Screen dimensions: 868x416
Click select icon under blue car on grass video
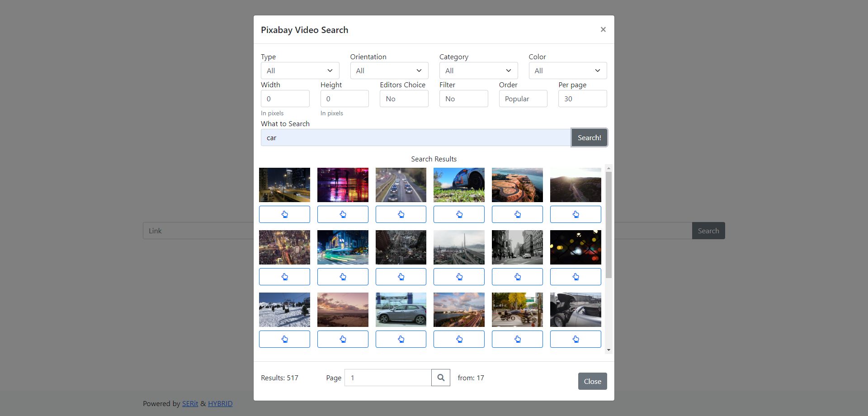tap(459, 214)
